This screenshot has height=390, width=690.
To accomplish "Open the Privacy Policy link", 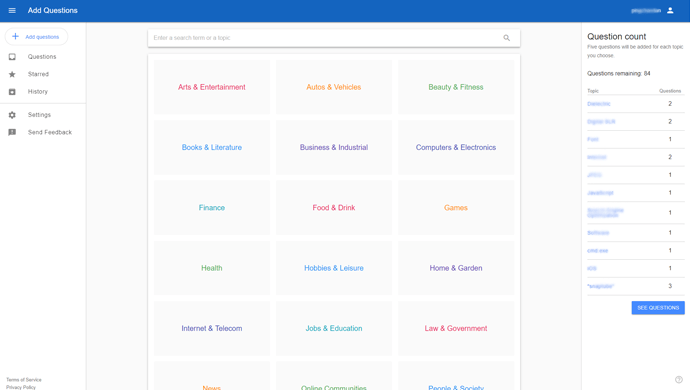I will click(21, 387).
